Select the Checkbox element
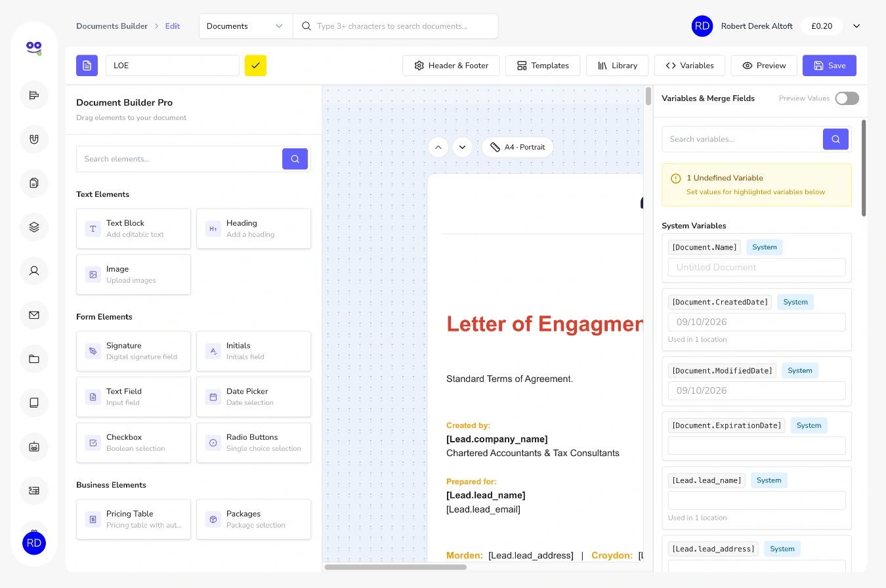 click(x=133, y=443)
